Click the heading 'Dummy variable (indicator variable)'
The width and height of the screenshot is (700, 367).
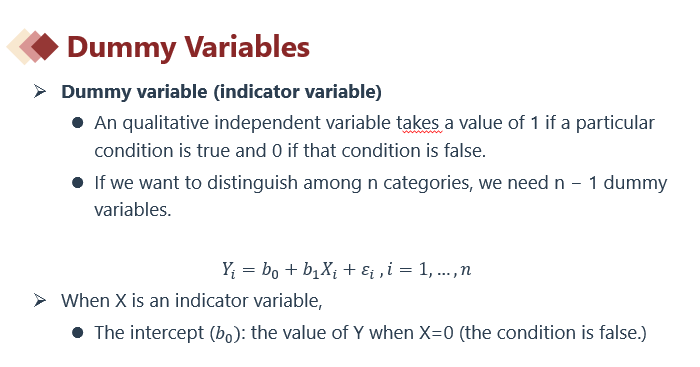pyautogui.click(x=221, y=92)
